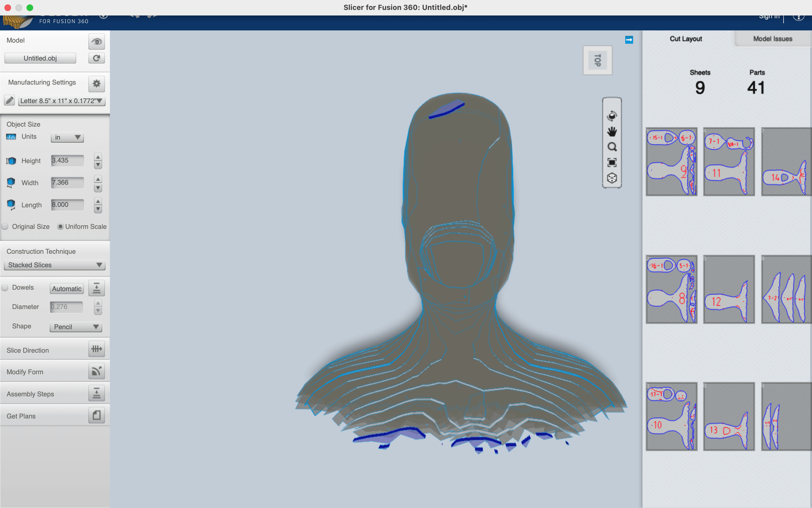Viewport: 812px width, 508px height.
Task: Open the Letter material size dropdown
Action: click(61, 101)
